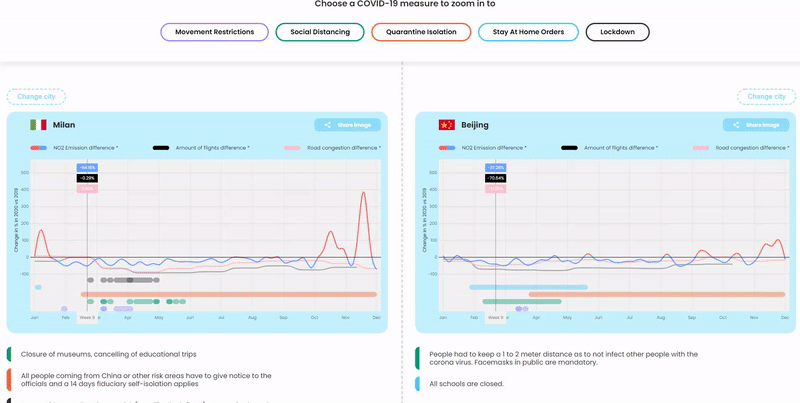Select the Social Distancing measure
This screenshot has width=800, height=403.
click(x=320, y=32)
